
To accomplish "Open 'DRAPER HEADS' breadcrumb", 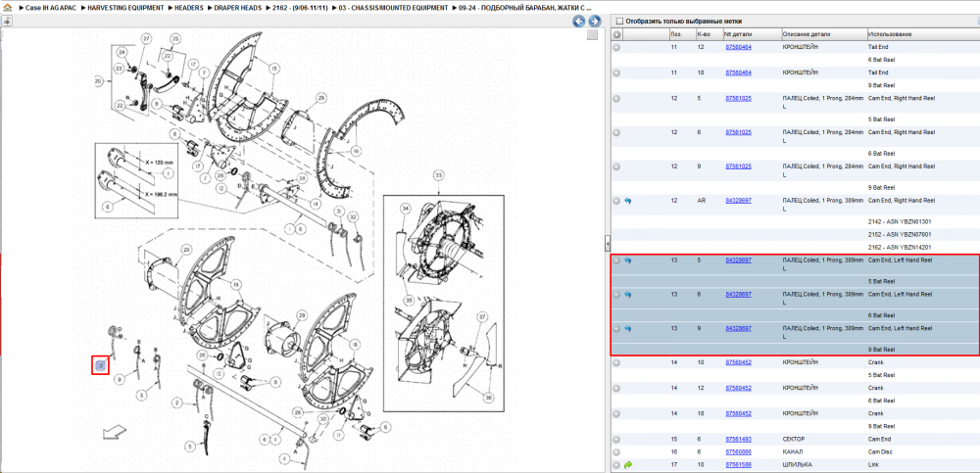I will pos(237,8).
